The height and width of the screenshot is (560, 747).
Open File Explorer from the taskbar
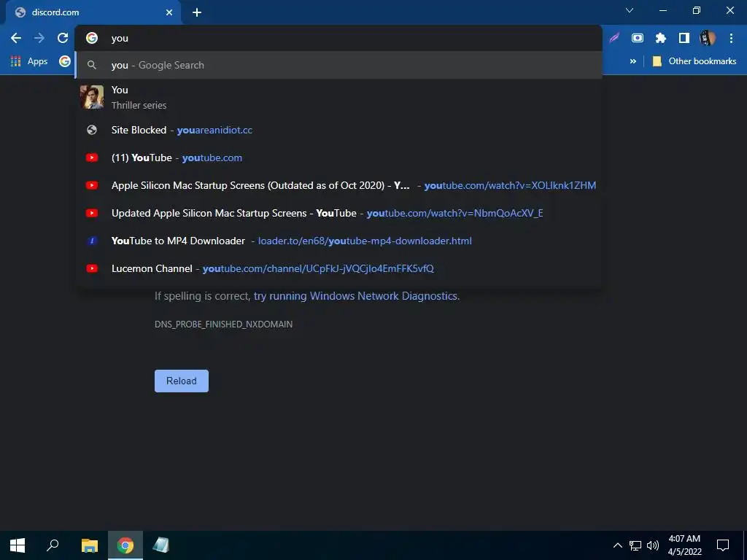click(x=90, y=545)
